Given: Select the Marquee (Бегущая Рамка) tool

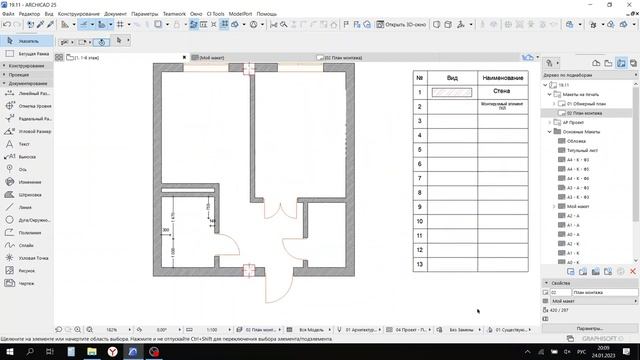Looking at the screenshot, I should coord(27,53).
